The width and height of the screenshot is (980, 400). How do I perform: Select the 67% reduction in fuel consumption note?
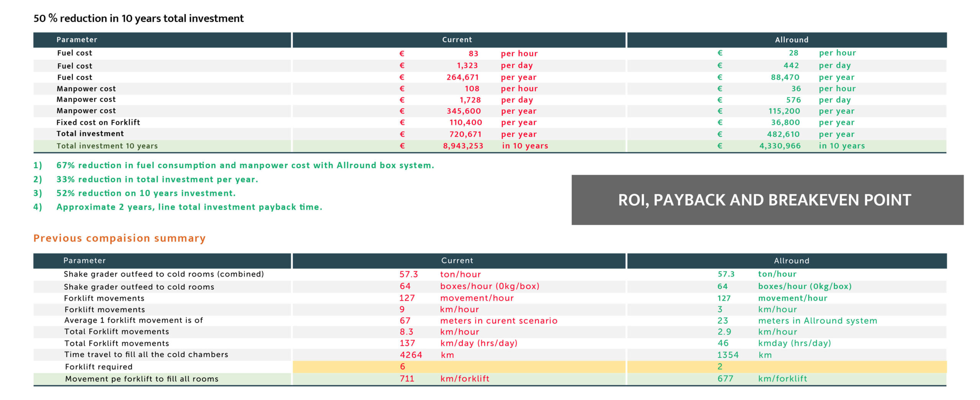pos(245,165)
